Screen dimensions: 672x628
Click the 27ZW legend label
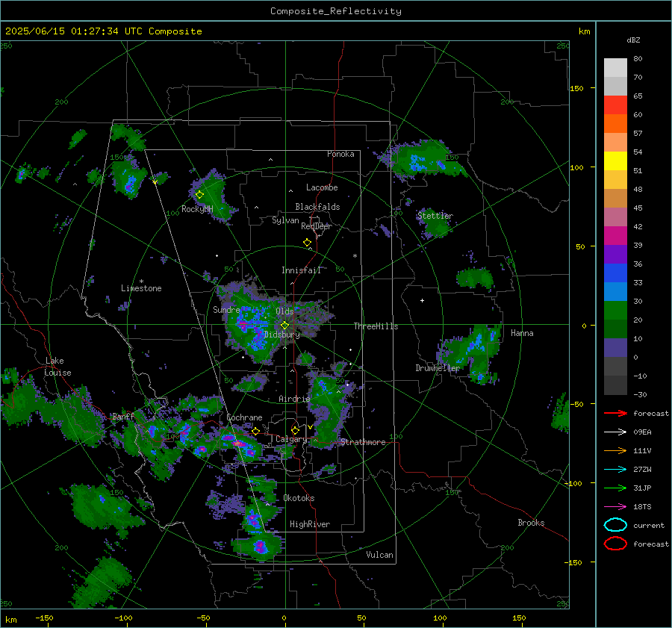(642, 470)
